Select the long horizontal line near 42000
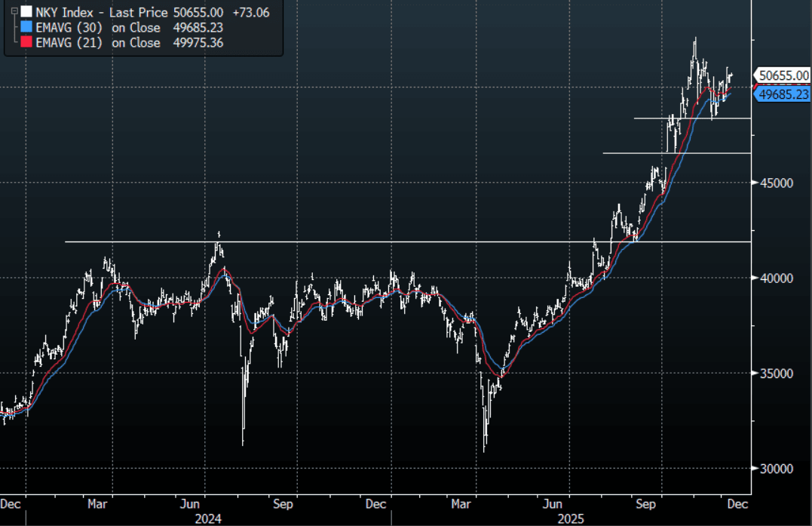Screen dimensions: 812x526 click(x=377, y=241)
